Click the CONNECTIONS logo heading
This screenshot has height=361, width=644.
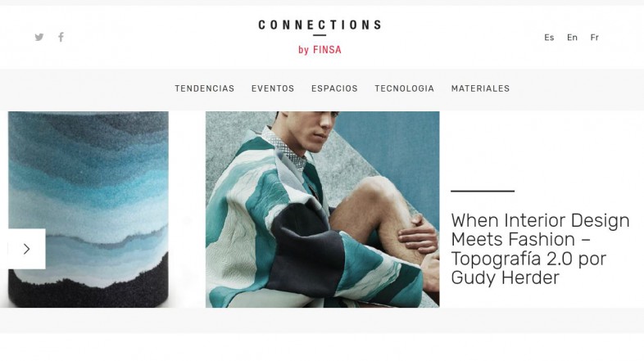[320, 25]
